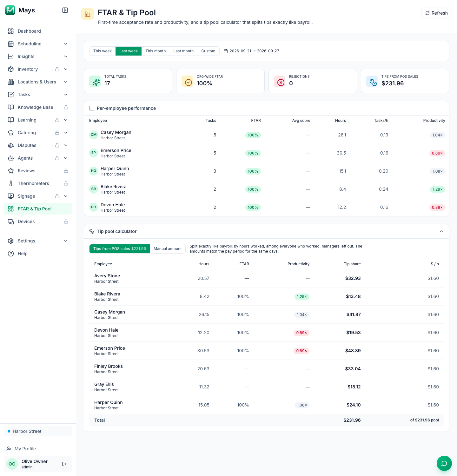The image size is (457, 476).
Task: Click the Knowledge Base book icon
Action: click(11, 107)
